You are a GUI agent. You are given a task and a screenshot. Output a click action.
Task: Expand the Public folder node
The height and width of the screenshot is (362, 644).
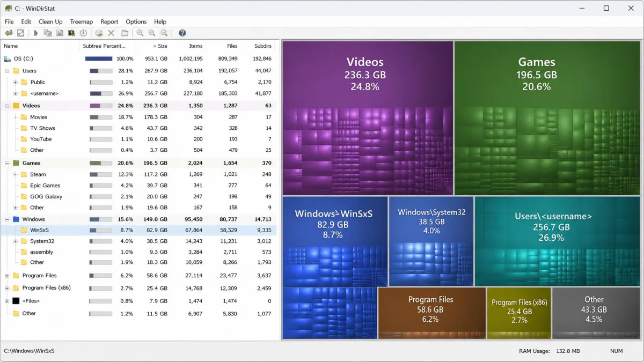tap(16, 82)
